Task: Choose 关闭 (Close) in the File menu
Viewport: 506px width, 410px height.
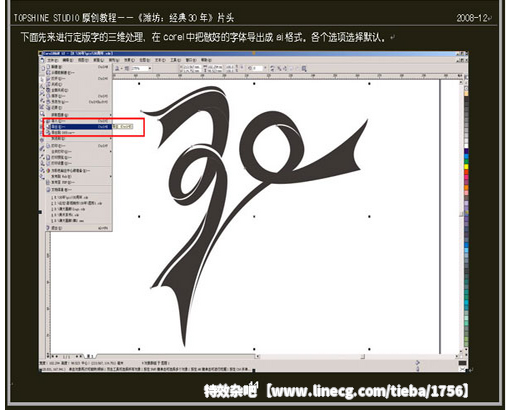Action: (78, 84)
